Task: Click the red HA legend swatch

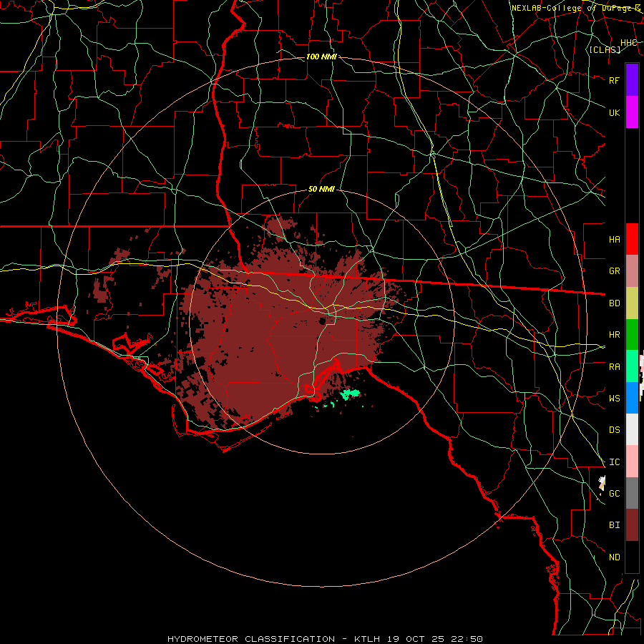Action: 632,239
